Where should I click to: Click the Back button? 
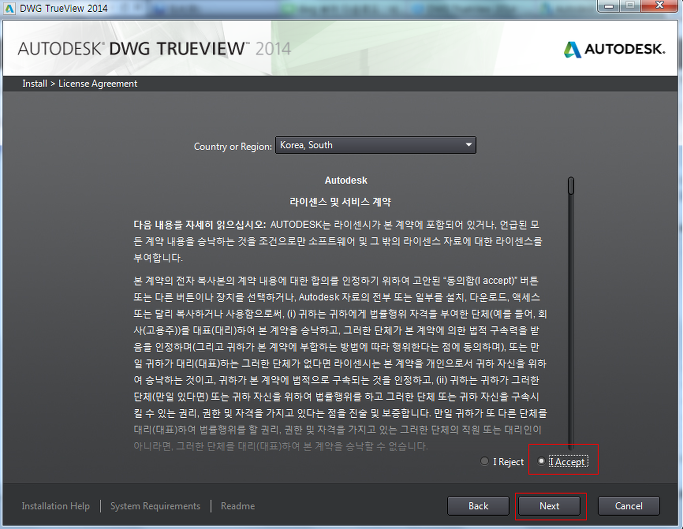pyautogui.click(x=478, y=506)
